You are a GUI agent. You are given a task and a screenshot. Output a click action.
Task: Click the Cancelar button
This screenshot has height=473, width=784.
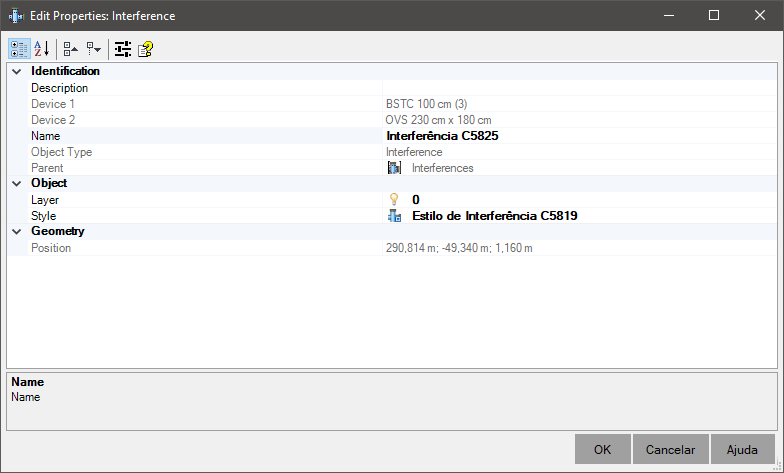click(670, 450)
